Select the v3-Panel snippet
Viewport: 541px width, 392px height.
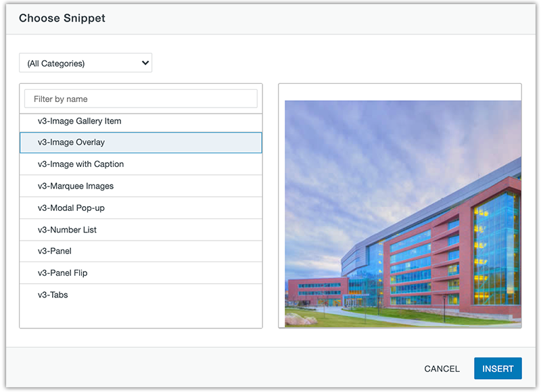[141, 251]
